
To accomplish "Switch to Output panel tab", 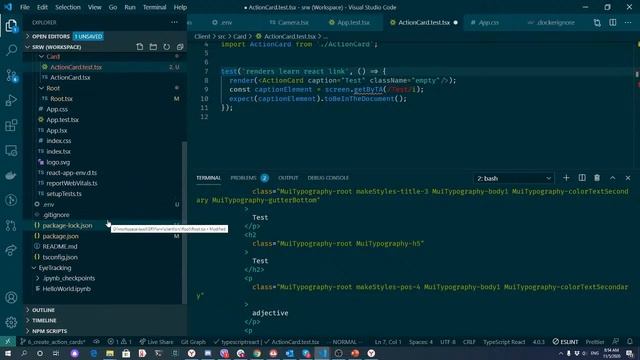I will tap(288, 178).
